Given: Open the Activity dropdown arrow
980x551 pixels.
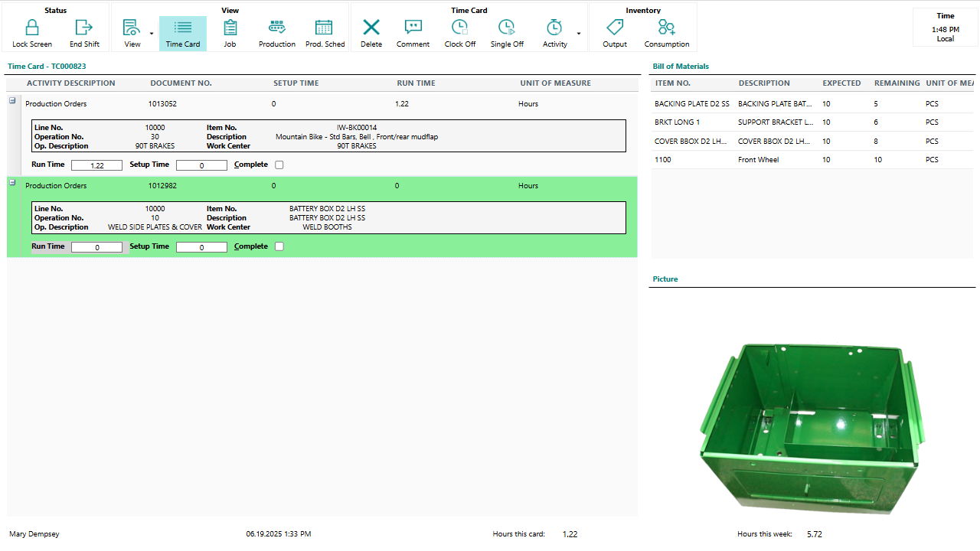Looking at the screenshot, I should [578, 34].
